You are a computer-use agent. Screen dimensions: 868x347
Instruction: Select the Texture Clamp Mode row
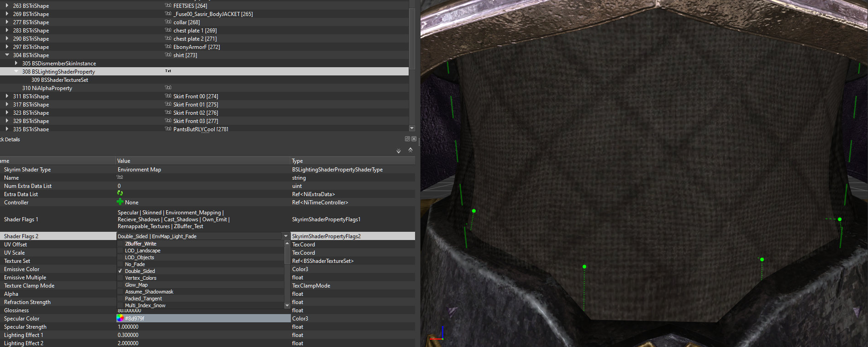[207, 285]
